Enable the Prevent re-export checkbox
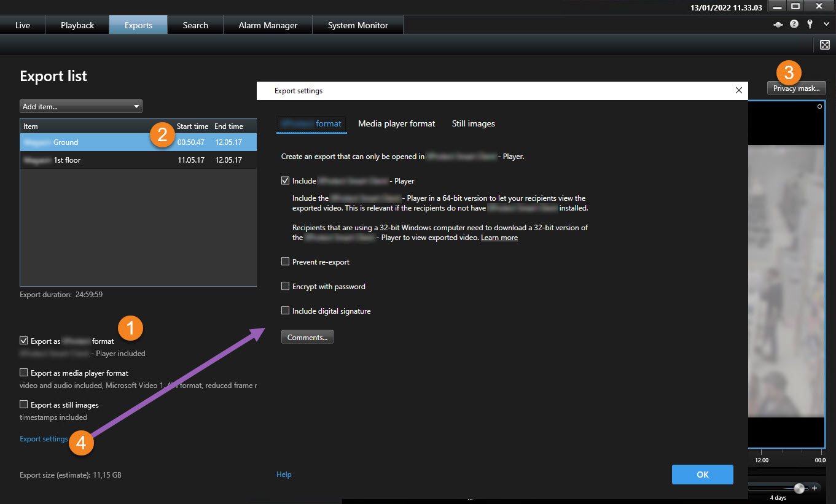The width and height of the screenshot is (836, 504). tap(285, 262)
